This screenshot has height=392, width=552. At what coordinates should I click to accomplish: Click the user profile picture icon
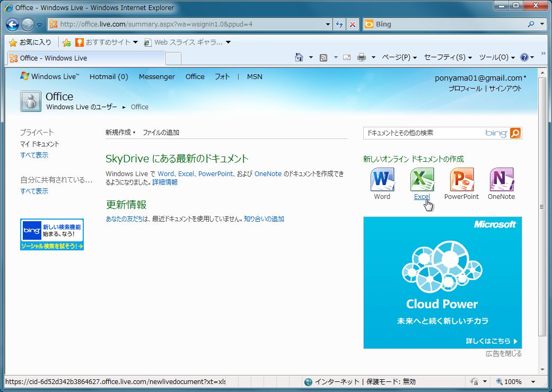(31, 101)
